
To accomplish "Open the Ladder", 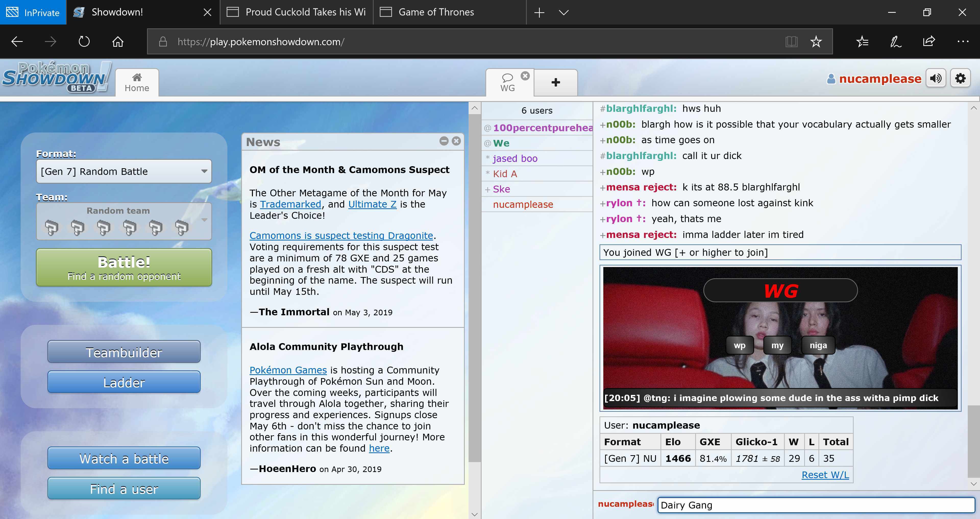I will click(124, 382).
